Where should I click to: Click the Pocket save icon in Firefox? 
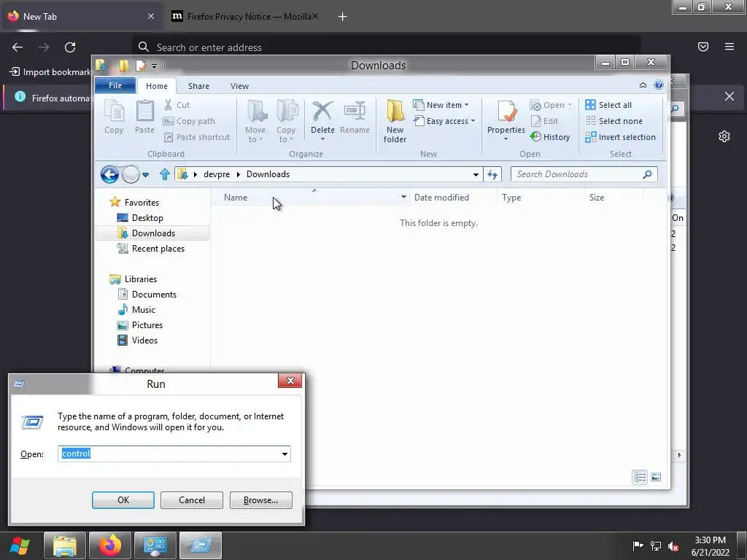coord(703,46)
